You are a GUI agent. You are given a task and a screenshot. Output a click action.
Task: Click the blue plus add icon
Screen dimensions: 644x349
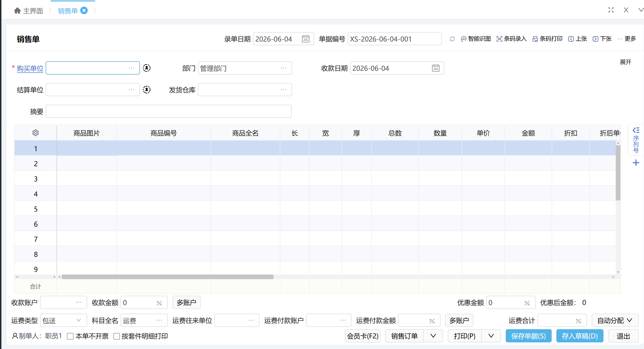pyautogui.click(x=636, y=163)
